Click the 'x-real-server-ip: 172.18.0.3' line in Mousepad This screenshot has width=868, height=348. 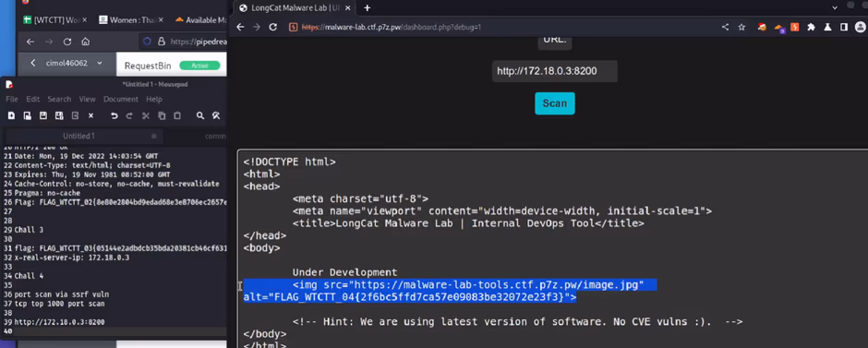tap(71, 258)
